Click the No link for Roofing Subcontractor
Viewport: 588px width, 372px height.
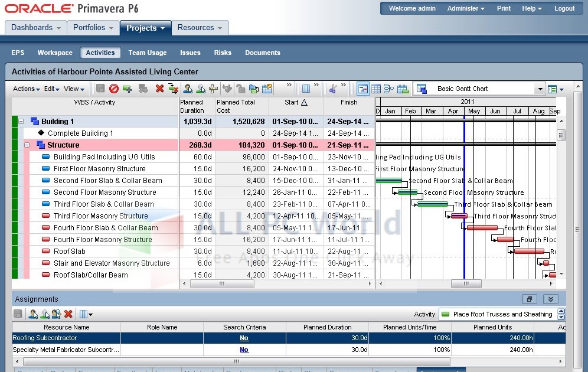[x=244, y=338]
